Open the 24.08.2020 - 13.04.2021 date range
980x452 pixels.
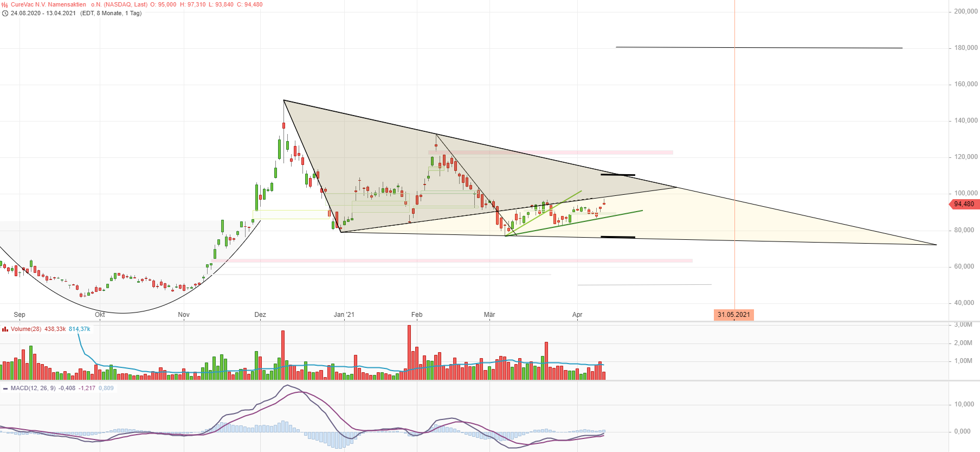[x=43, y=13]
